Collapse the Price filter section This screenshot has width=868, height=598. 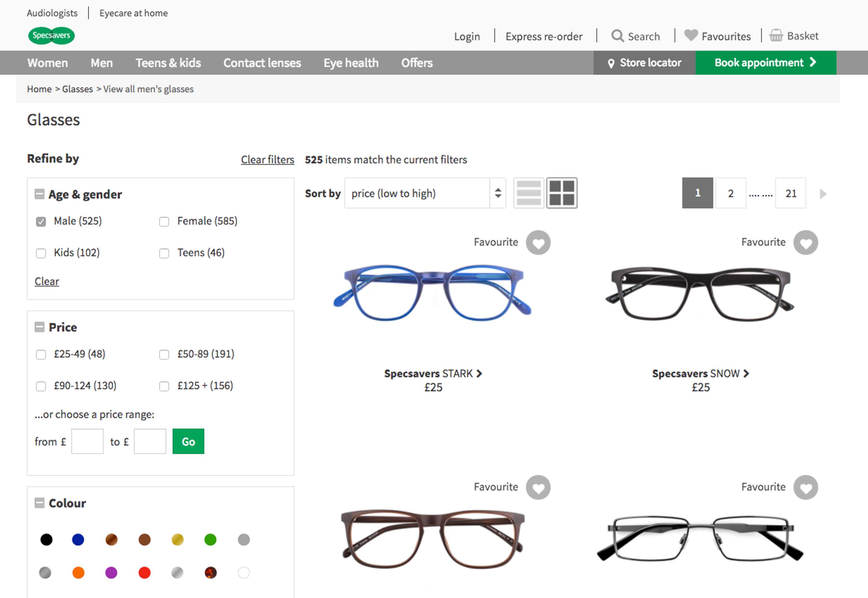pos(39,327)
